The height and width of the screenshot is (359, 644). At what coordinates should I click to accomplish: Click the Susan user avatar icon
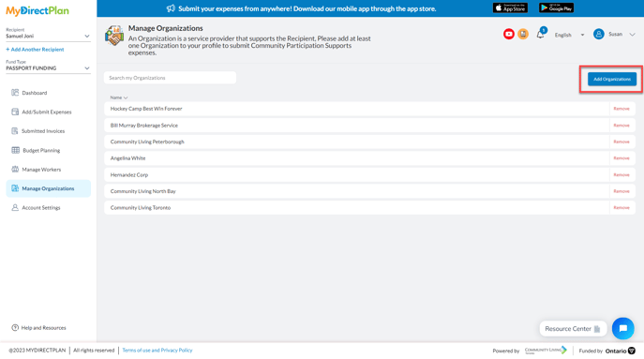[598, 34]
